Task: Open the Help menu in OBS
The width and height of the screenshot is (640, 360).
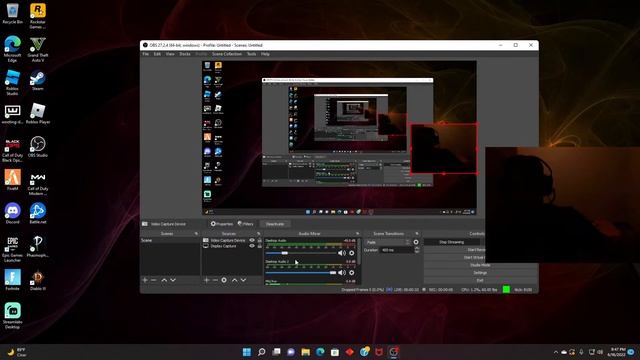Action: pyautogui.click(x=265, y=54)
